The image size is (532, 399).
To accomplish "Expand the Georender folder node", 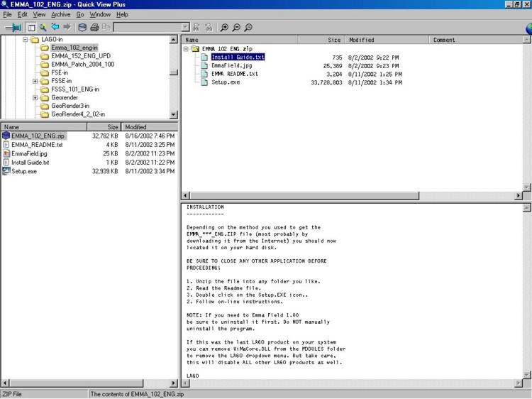I will pos(35,98).
